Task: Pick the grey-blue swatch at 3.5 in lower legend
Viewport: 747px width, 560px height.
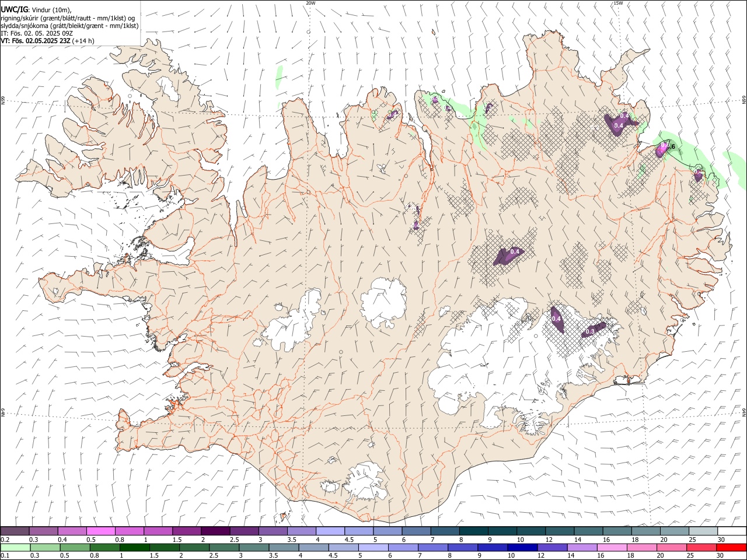Action: (x=283, y=547)
